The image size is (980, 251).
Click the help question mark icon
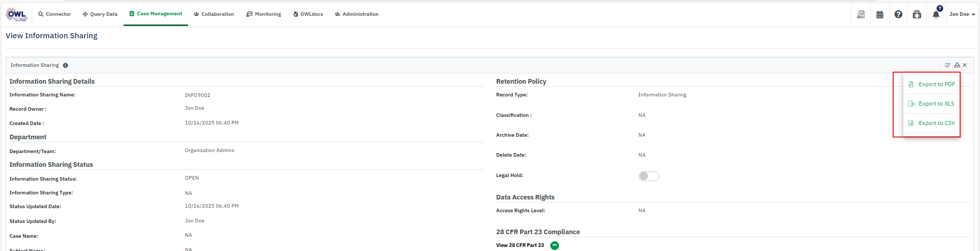[898, 14]
